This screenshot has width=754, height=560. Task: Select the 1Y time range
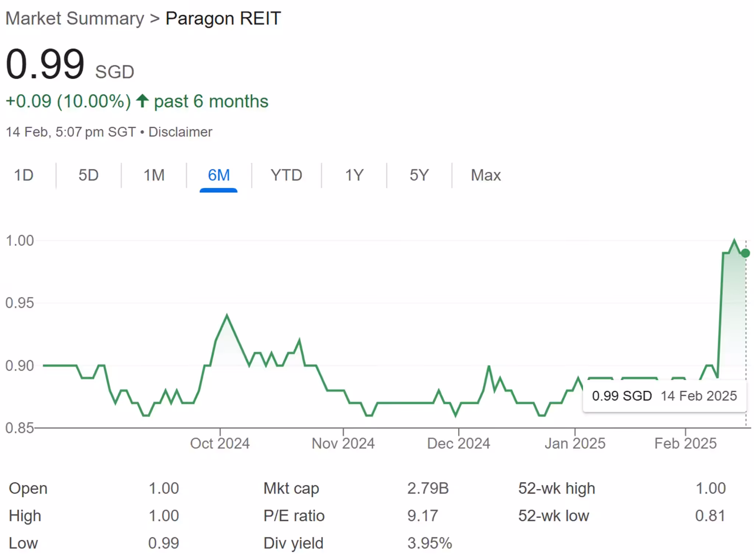point(354,175)
